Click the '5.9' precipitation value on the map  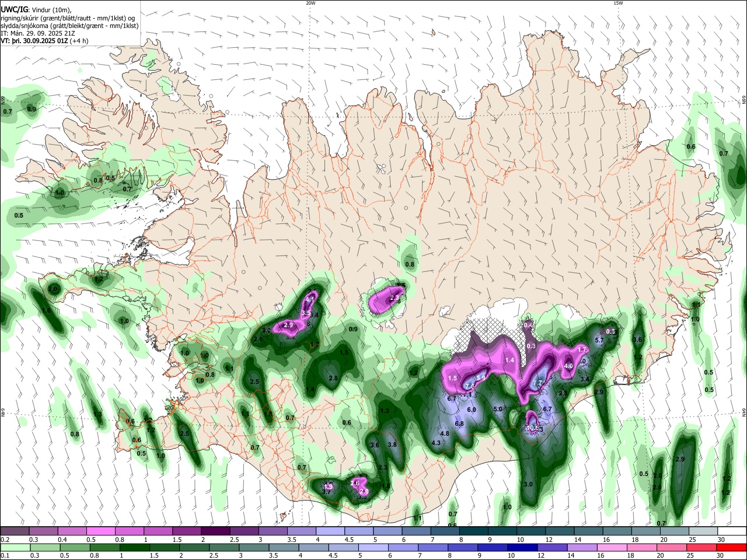[x=481, y=378]
